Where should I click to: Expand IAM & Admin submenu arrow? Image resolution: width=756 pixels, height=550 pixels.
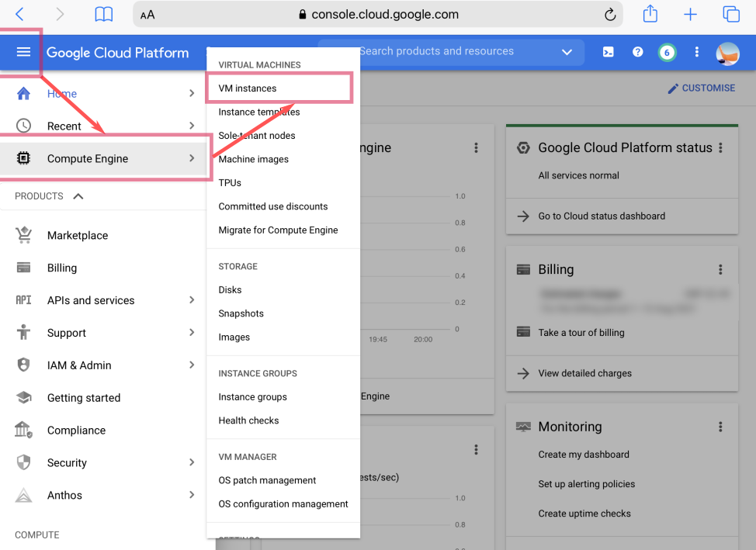click(x=192, y=365)
